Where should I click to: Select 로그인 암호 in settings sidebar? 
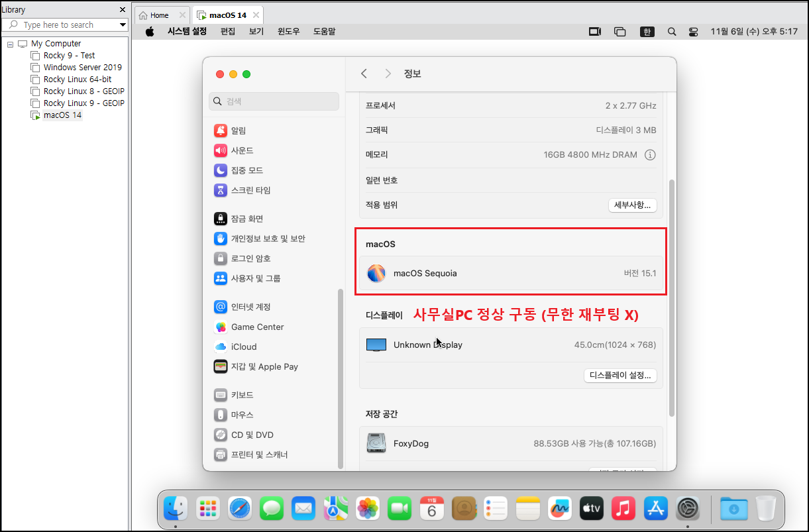tap(242, 258)
